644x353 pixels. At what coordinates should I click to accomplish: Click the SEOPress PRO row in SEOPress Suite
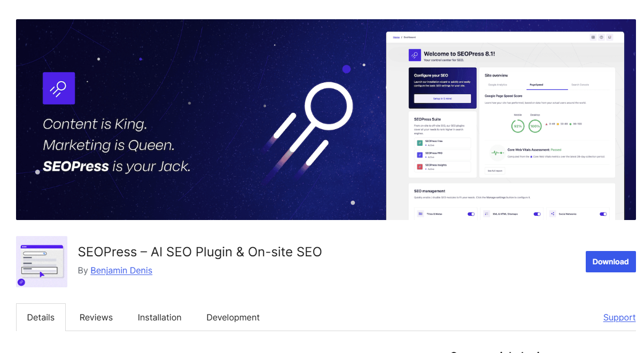click(443, 155)
